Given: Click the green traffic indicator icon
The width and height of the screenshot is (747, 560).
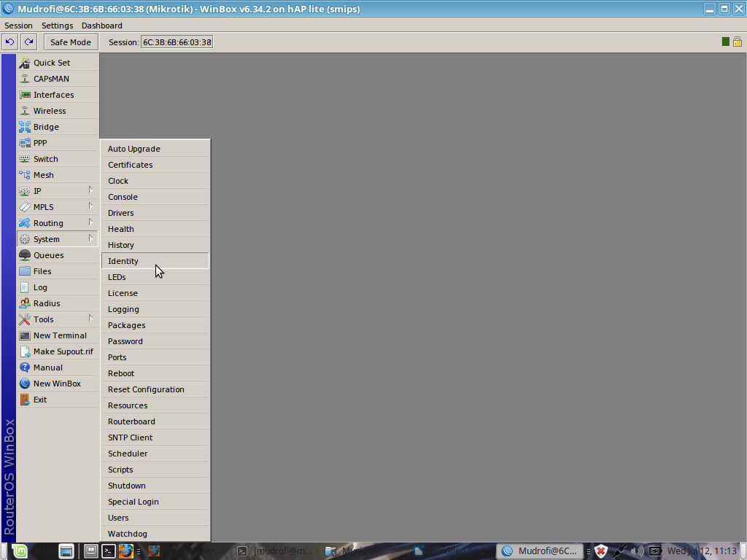Looking at the screenshot, I should (726, 42).
